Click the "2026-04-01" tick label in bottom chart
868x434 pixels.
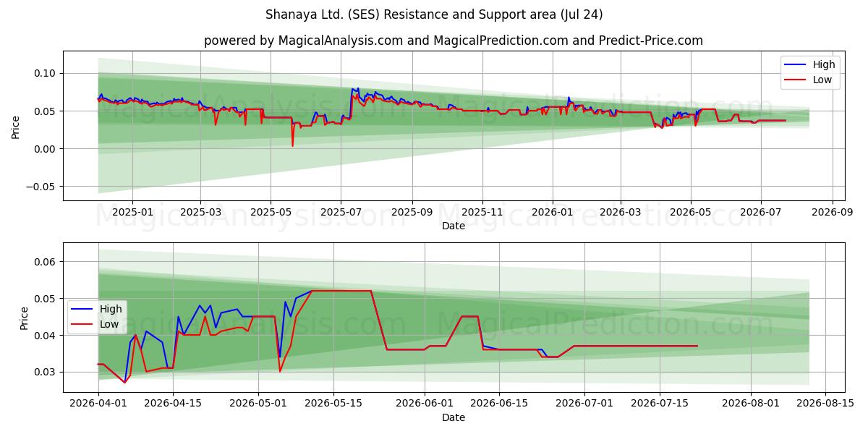tap(98, 402)
